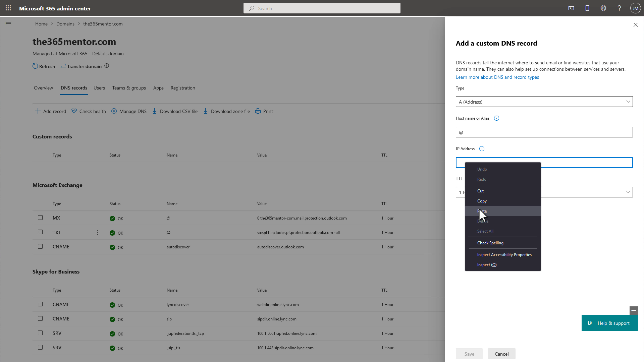Select the MX record checkbox
Viewport: 644px width, 362px height.
[x=40, y=218]
